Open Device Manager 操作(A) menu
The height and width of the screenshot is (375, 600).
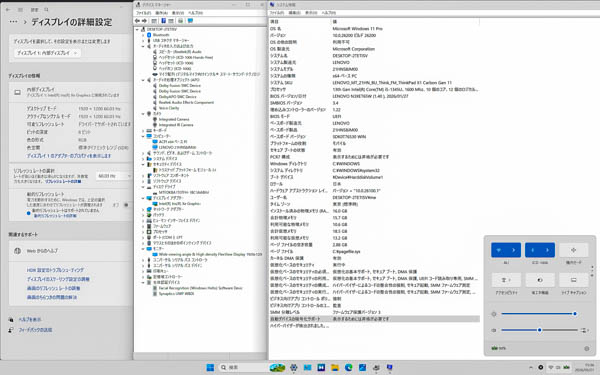point(162,13)
